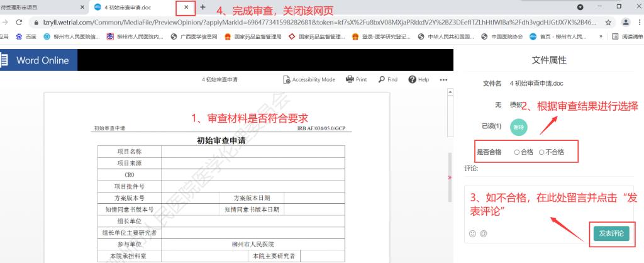This screenshot has height=263, width=644.
Task: Collapse side panel using red double arrow
Action: (449, 178)
